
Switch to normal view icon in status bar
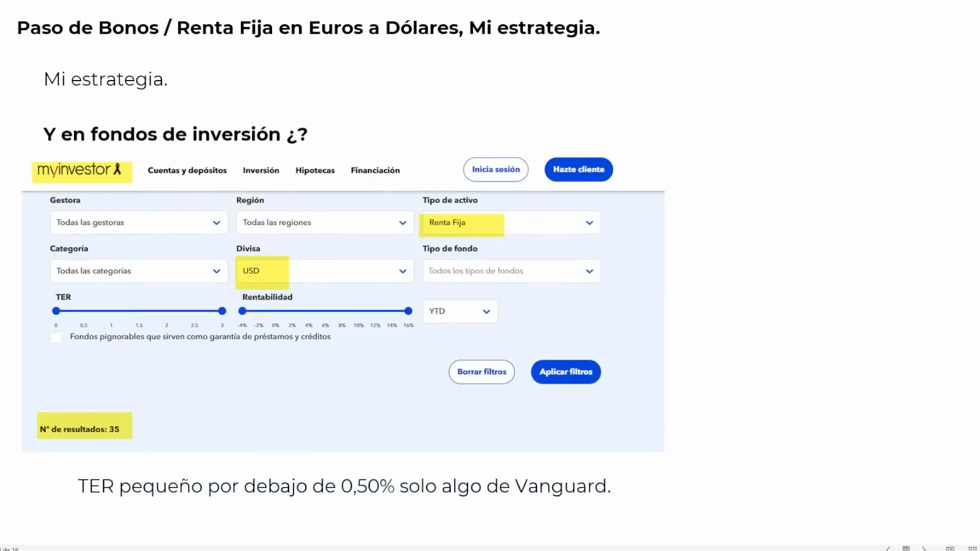pos(950,548)
